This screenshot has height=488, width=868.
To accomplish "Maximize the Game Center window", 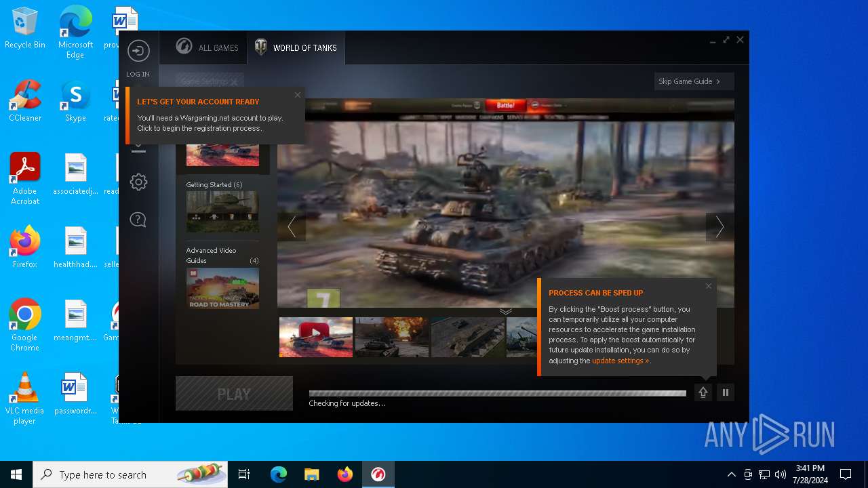I will pos(726,40).
